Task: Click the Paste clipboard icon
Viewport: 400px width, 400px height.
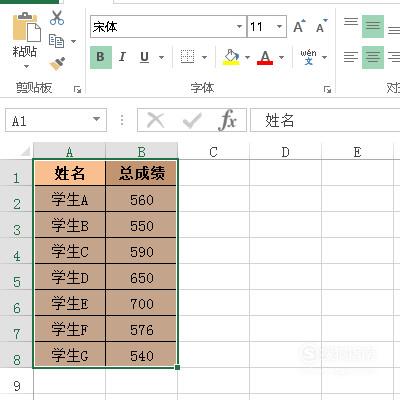Action: [x=27, y=27]
